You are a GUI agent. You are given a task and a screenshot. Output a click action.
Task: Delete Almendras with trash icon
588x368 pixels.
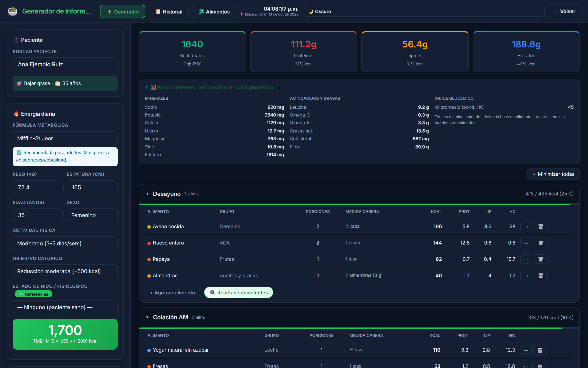click(x=540, y=276)
